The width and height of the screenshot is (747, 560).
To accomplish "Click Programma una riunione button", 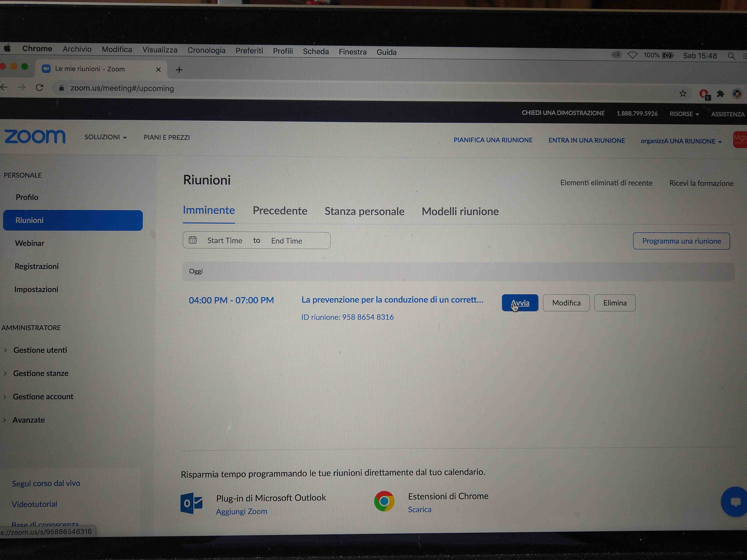I will pos(682,241).
